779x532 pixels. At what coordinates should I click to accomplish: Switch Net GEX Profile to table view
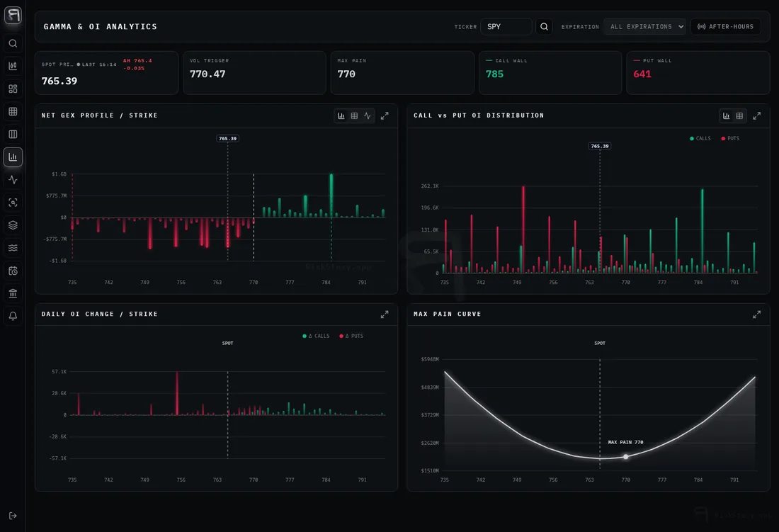[354, 115]
